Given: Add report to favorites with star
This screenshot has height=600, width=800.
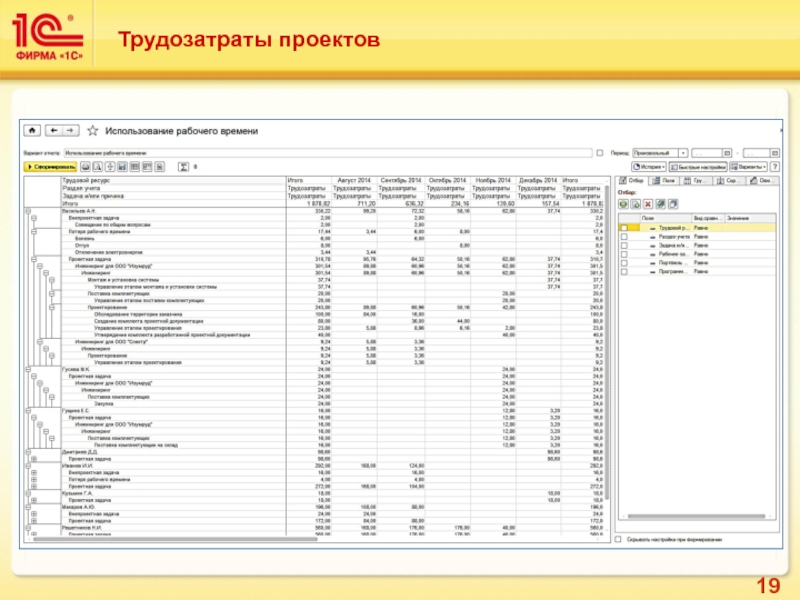Looking at the screenshot, I should point(93,131).
